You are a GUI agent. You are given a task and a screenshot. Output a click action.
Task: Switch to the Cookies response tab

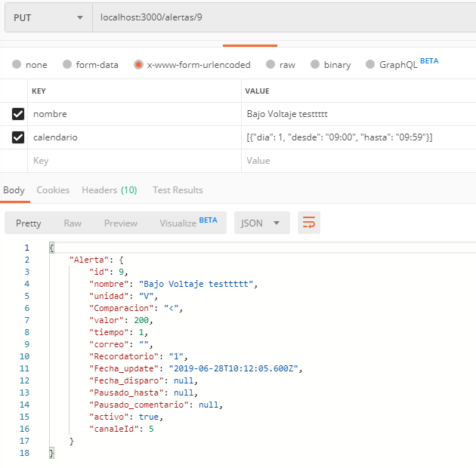tap(53, 190)
